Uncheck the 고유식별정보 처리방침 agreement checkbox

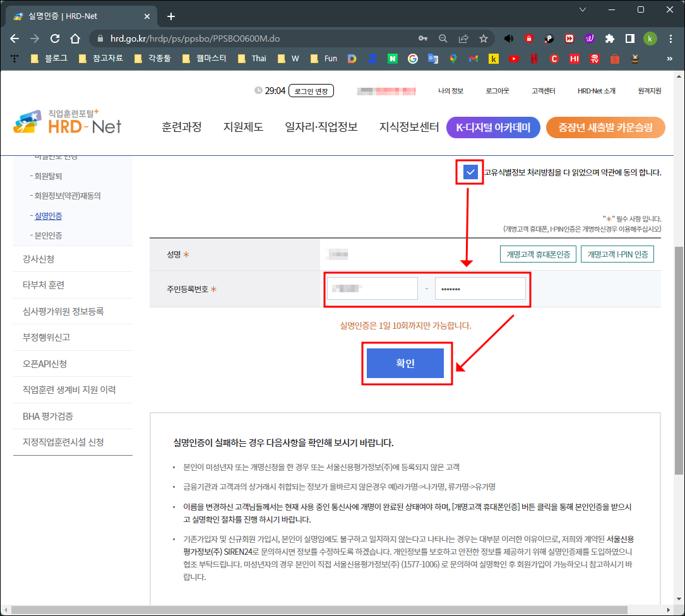tap(468, 172)
